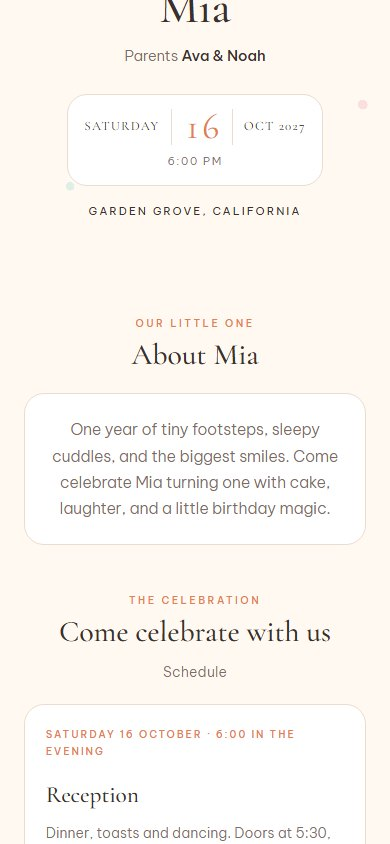Viewport: 390px width, 844px height.
Task: Click the OUR LITTLE ONE section label
Action: 195,323
